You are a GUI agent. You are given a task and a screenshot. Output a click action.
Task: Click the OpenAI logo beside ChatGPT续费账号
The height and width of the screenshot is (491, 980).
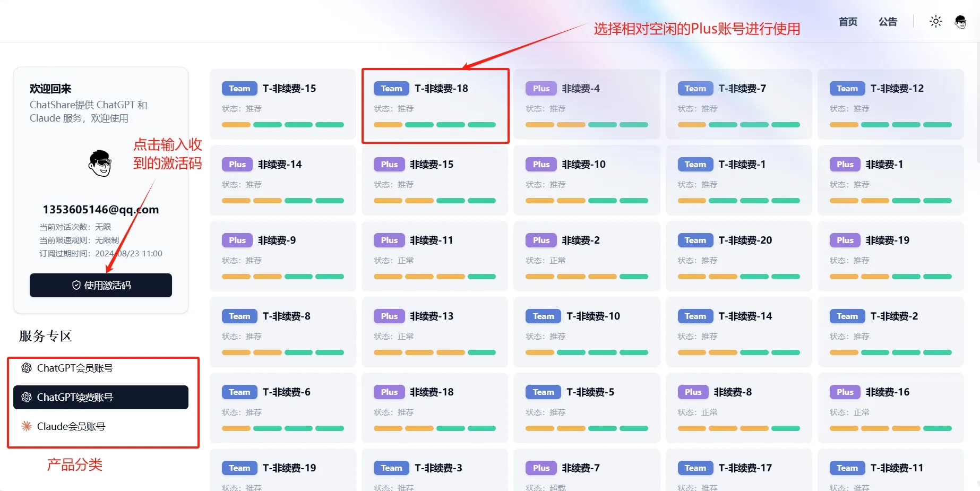27,397
